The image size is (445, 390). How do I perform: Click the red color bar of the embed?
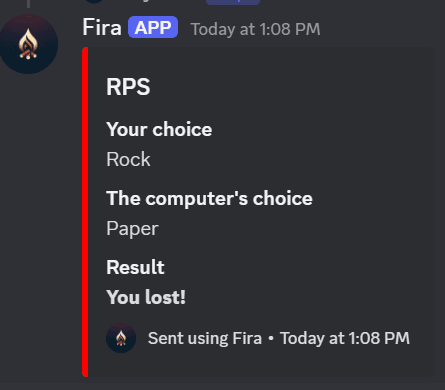point(85,212)
